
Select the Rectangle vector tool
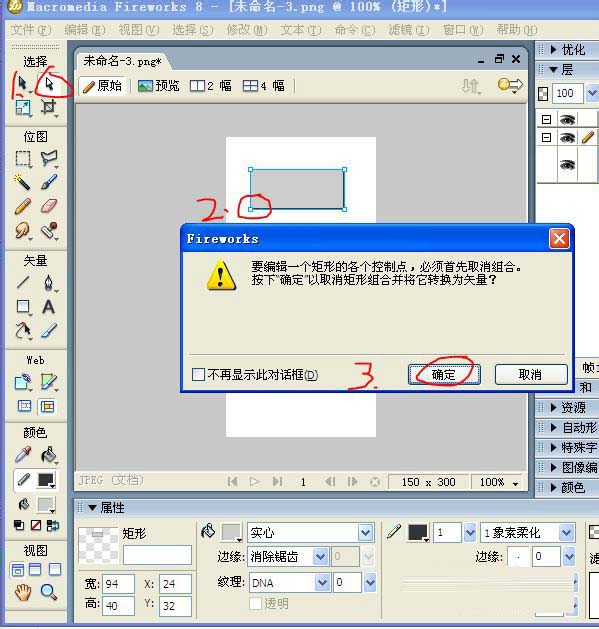[23, 307]
